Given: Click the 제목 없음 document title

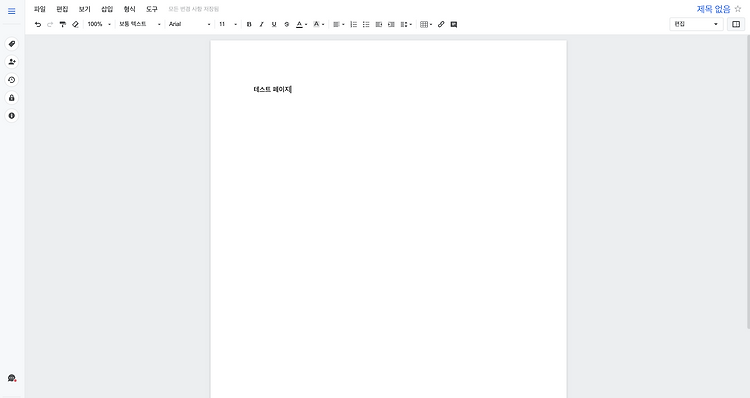Looking at the screenshot, I should click(x=713, y=9).
